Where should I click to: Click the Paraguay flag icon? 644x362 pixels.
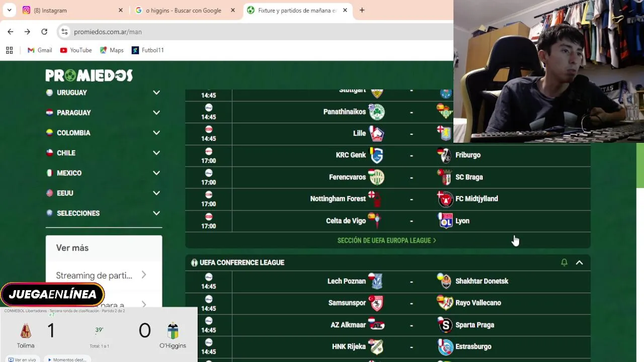(x=49, y=113)
